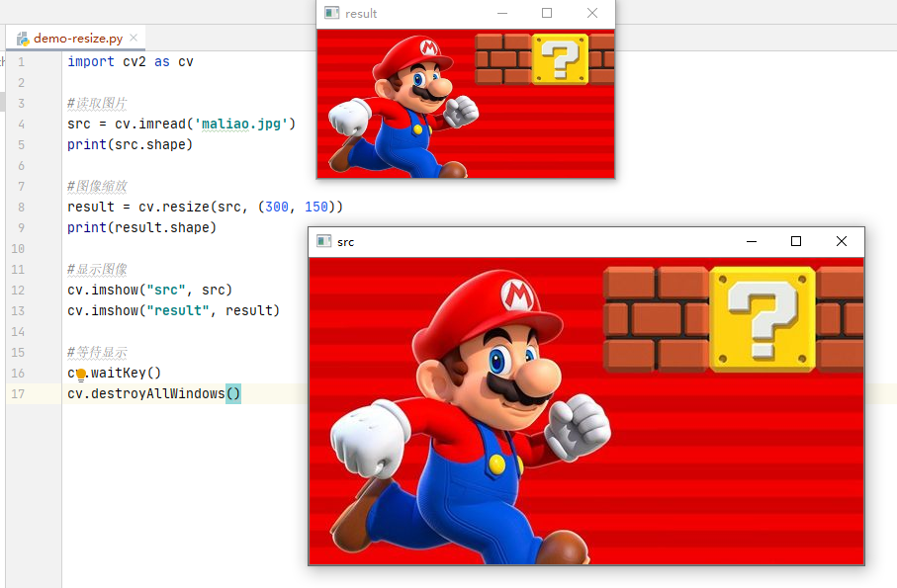
Task: Click line number 1 in the gutter
Action: 21,62
